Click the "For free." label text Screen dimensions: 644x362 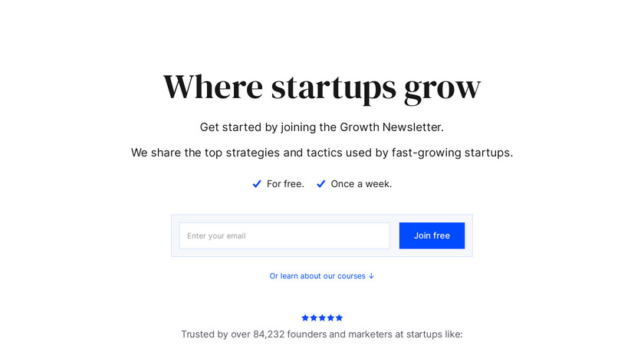[285, 184]
